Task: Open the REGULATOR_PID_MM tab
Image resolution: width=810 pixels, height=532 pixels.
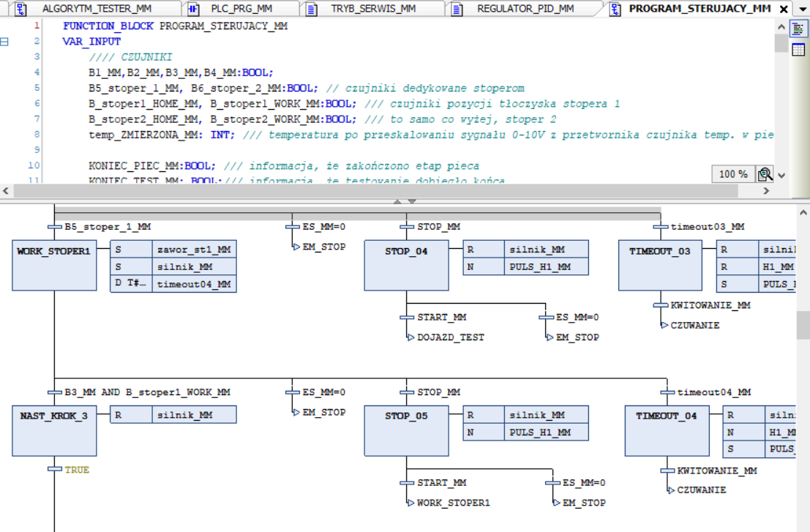Action: click(x=525, y=9)
